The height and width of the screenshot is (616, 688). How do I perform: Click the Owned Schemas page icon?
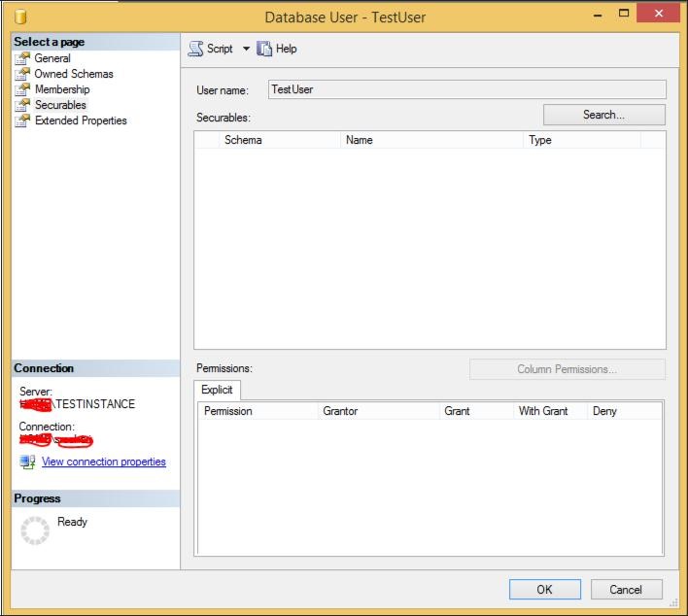click(22, 74)
